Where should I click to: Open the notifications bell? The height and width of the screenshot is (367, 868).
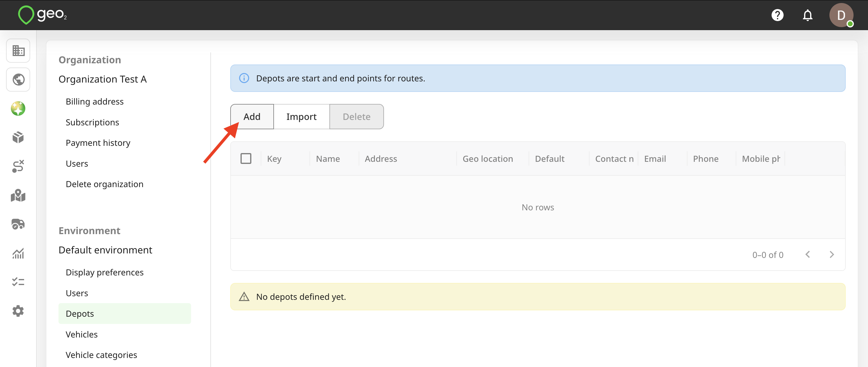tap(808, 15)
